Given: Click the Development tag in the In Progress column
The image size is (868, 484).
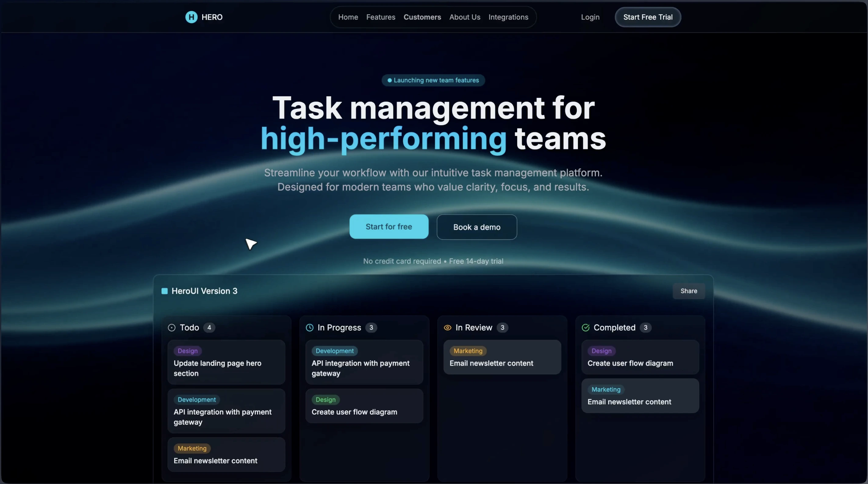Looking at the screenshot, I should pos(335,351).
